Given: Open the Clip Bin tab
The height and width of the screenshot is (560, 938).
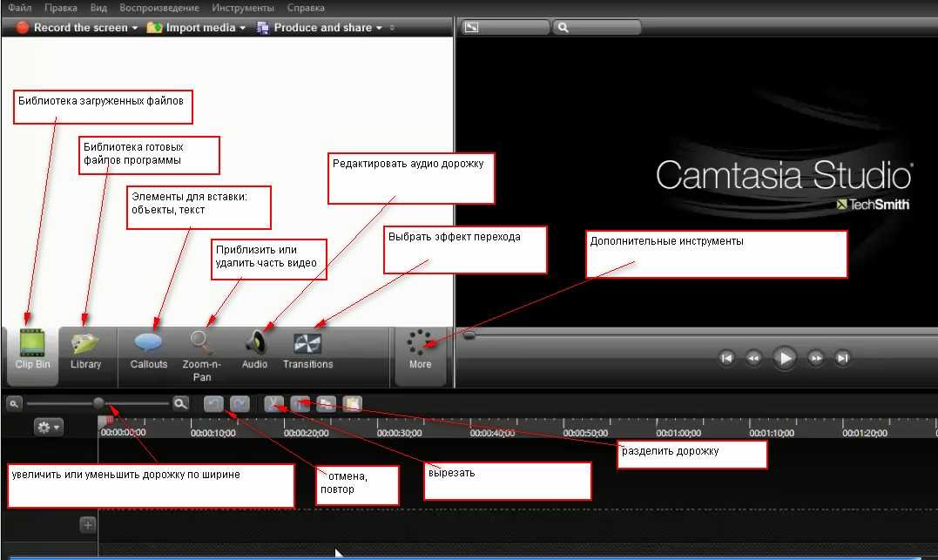Looking at the screenshot, I should (x=32, y=355).
